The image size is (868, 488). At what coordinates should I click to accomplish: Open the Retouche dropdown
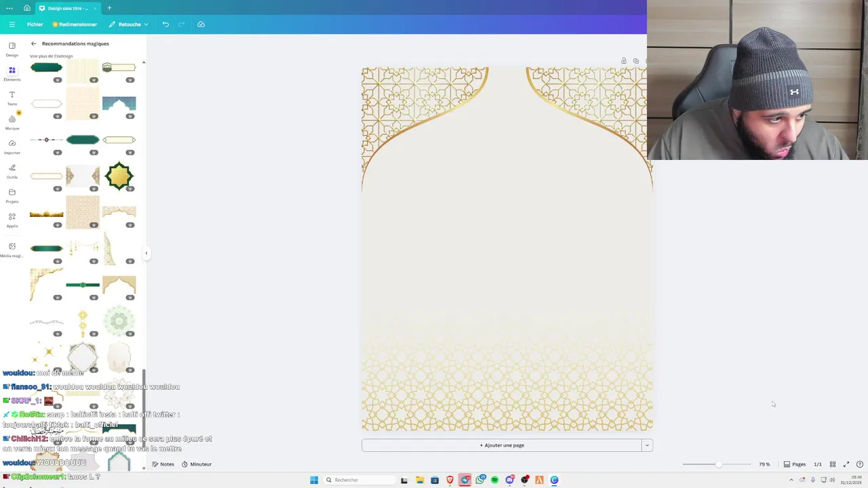129,24
